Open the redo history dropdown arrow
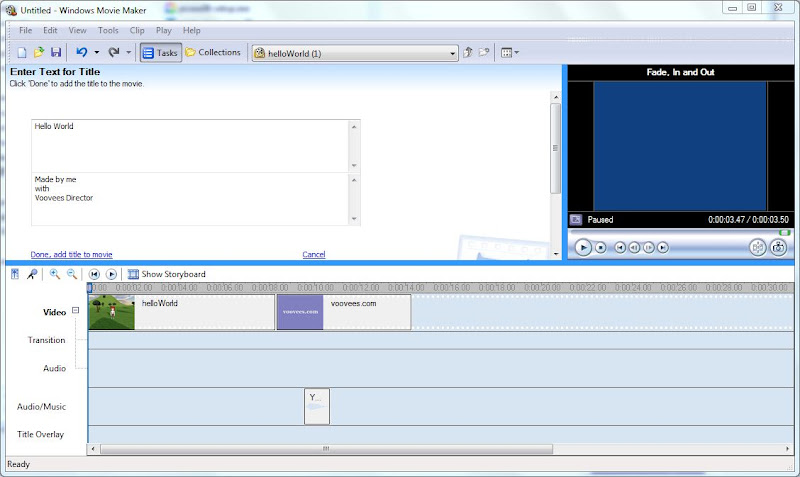The width and height of the screenshot is (800, 477). click(x=129, y=53)
